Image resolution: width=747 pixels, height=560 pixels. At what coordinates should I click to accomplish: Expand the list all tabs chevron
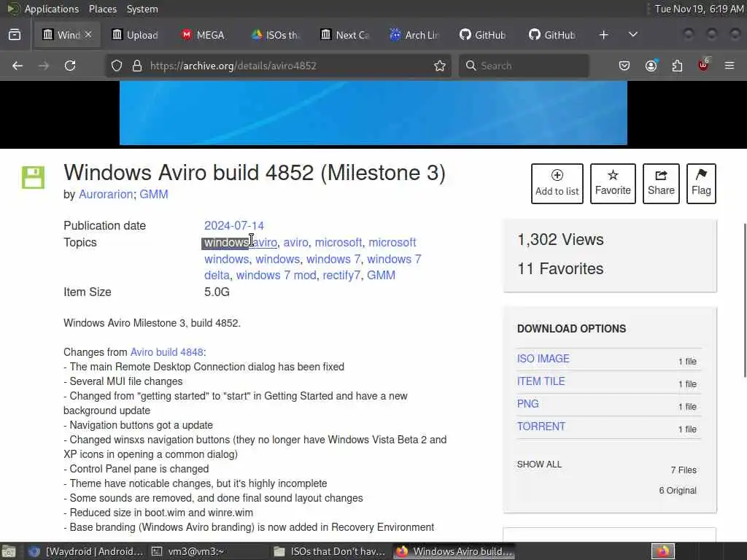pos(633,35)
